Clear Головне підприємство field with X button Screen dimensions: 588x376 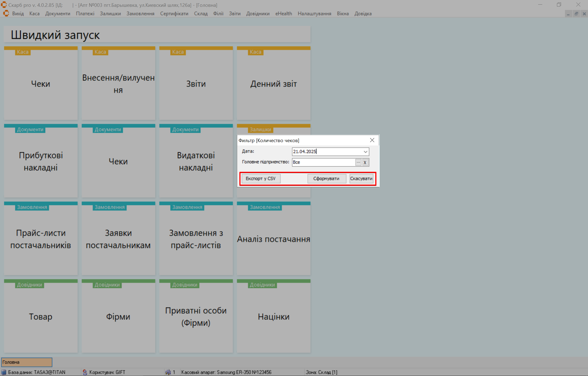365,162
